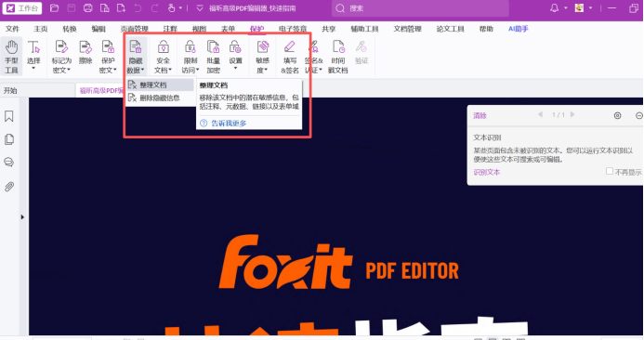Viewport: 644px width, 340px height.
Task: Click the user avatar picture
Action: tap(579, 7)
